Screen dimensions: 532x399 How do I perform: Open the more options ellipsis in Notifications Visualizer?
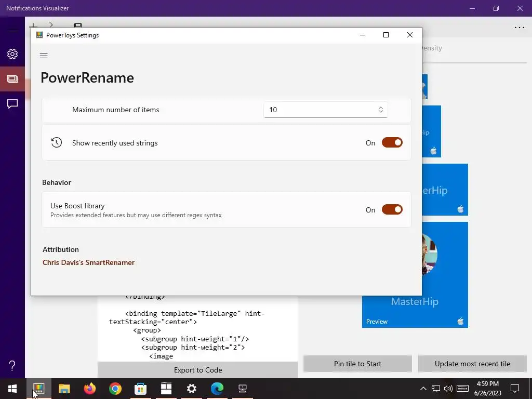tap(520, 28)
